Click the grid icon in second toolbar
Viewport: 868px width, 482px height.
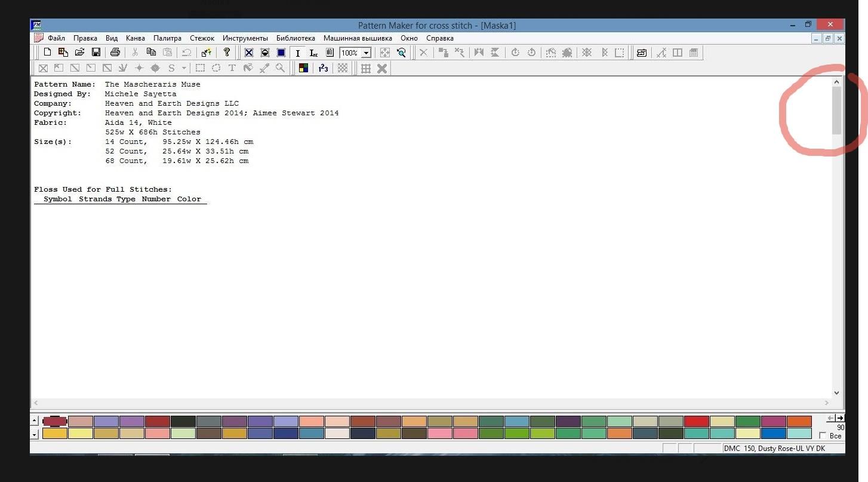(x=366, y=68)
